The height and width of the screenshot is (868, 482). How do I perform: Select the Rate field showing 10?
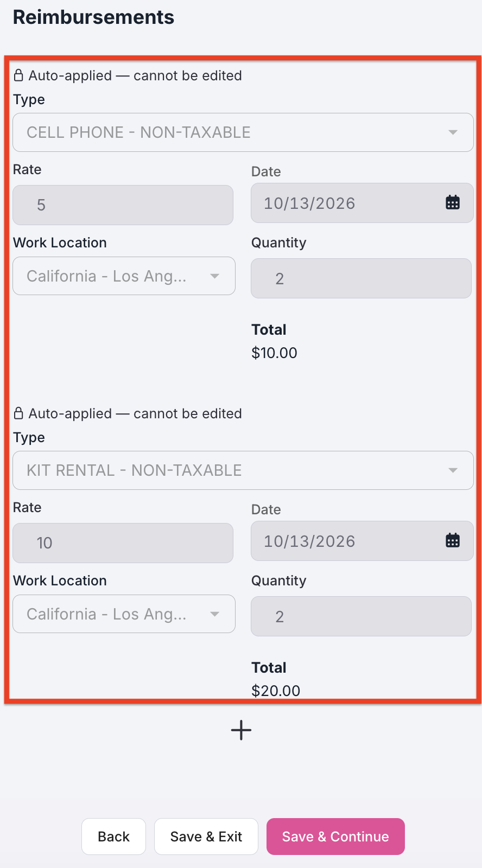123,543
